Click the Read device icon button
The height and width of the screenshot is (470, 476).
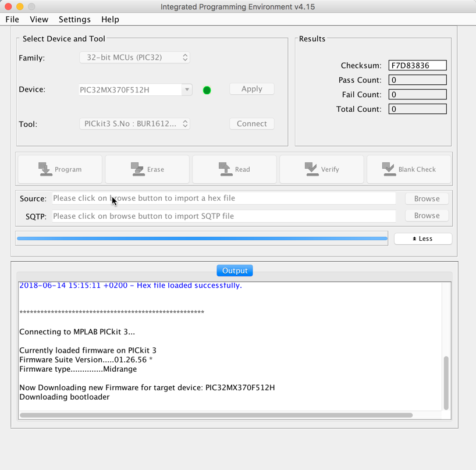[x=235, y=169]
